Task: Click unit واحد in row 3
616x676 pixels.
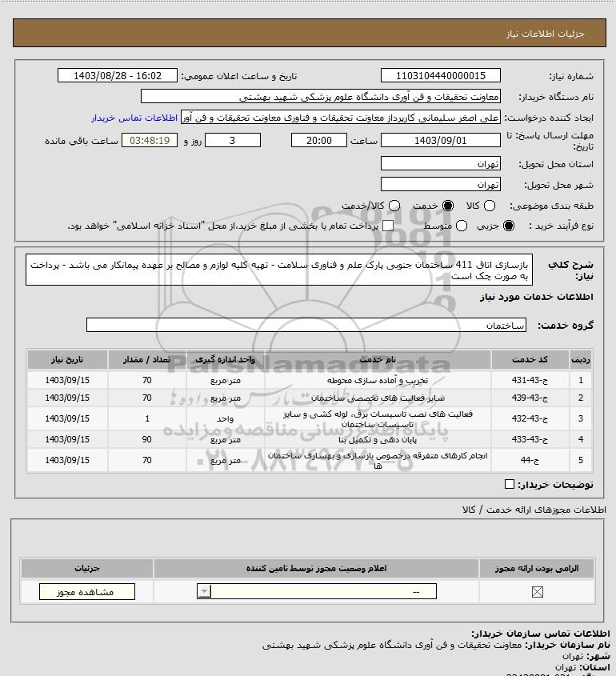Action: coord(225,418)
